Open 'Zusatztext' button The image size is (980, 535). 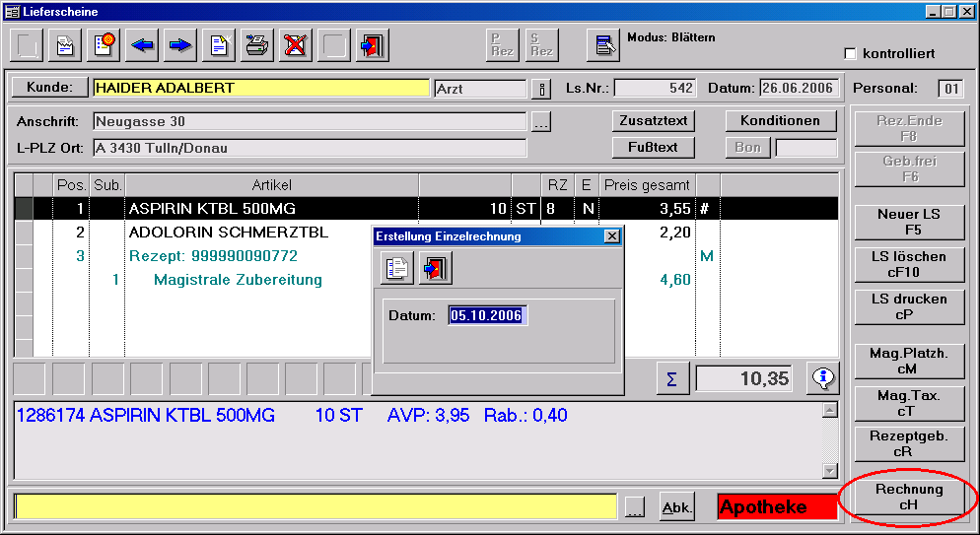(x=653, y=121)
